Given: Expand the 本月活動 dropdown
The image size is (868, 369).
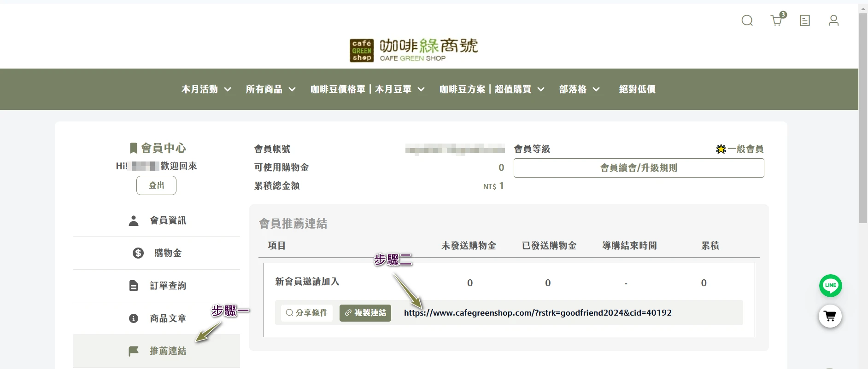Looking at the screenshot, I should 206,89.
